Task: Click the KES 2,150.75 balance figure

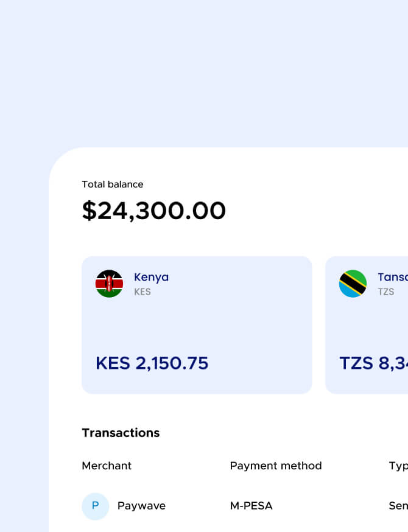Action: click(x=152, y=363)
